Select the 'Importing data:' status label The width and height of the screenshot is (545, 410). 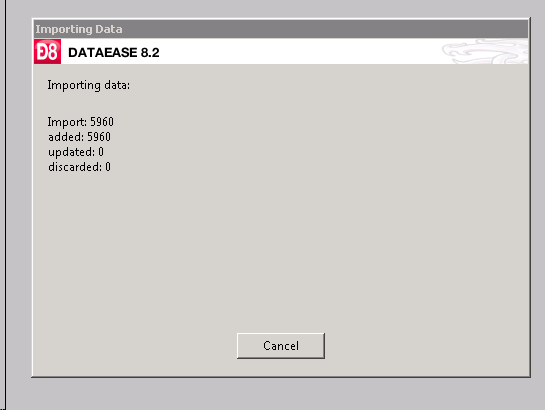tap(89, 85)
